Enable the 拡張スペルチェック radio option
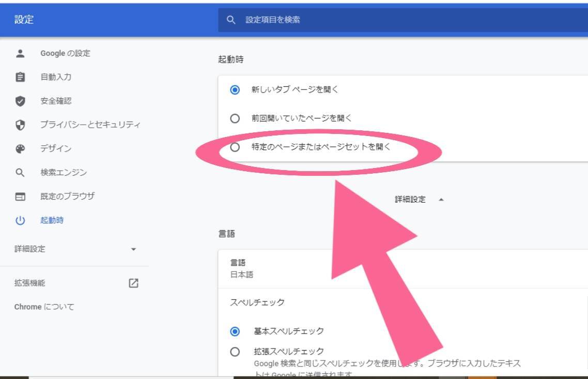 coord(235,352)
